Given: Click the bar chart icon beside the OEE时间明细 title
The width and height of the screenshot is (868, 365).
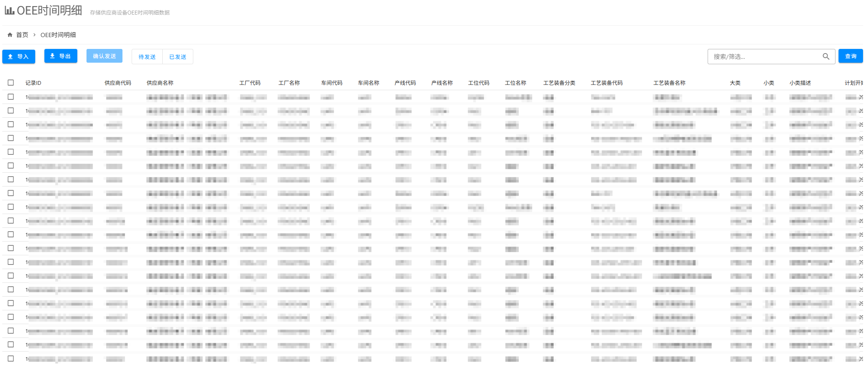Looking at the screenshot, I should [10, 10].
